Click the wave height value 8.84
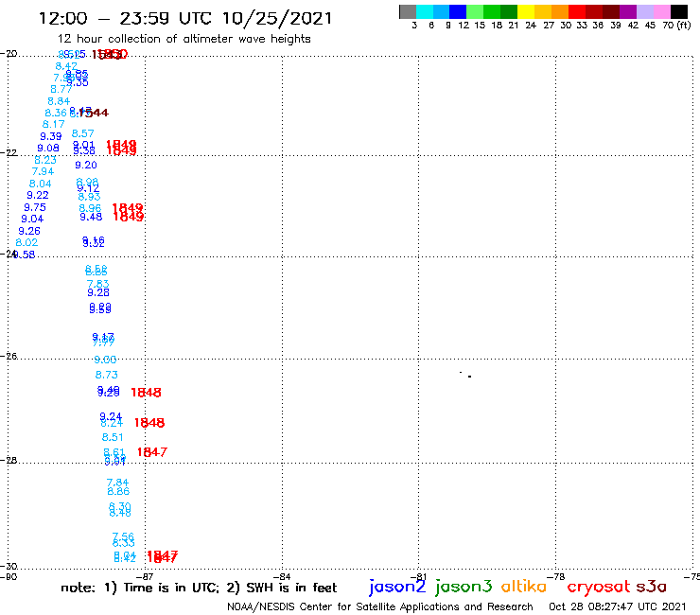The height and width of the screenshot is (615, 700). 59,101
